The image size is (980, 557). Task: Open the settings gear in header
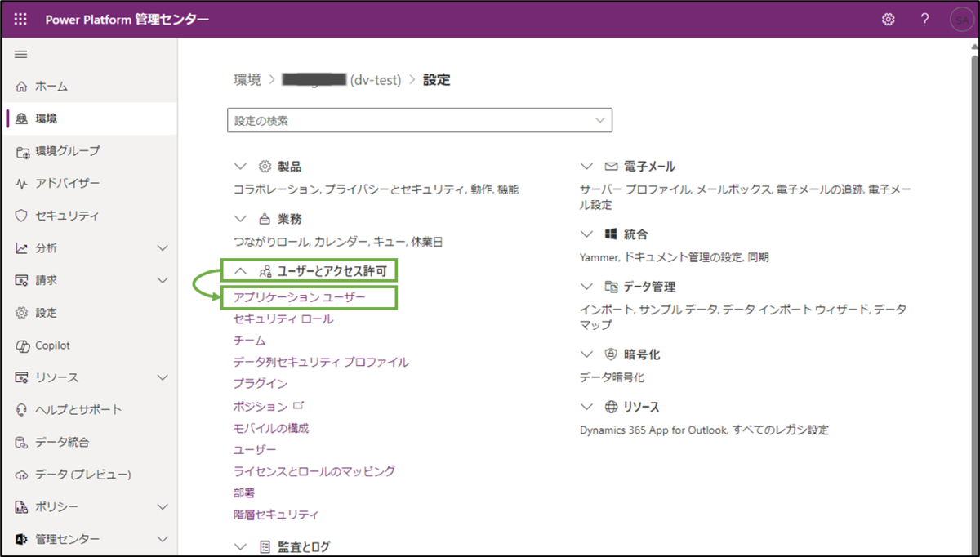pyautogui.click(x=889, y=19)
